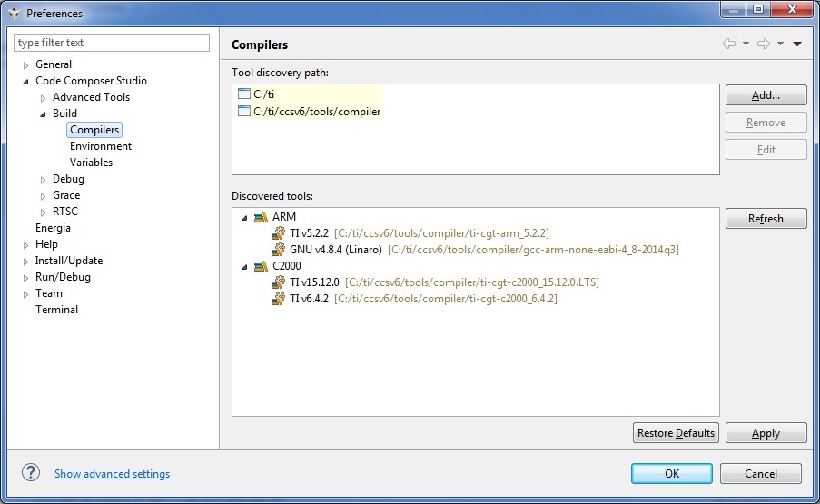Image resolution: width=820 pixels, height=504 pixels.
Task: Click Restore Defaults
Action: pyautogui.click(x=676, y=433)
